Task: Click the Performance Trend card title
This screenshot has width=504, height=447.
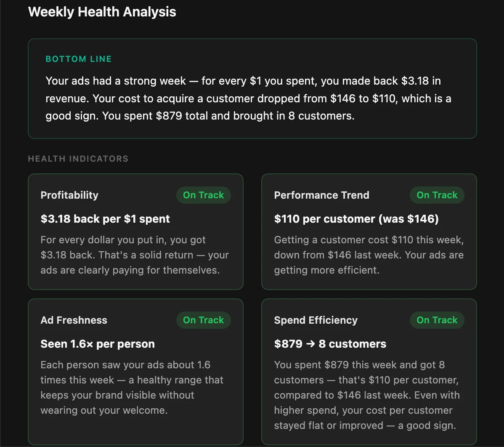Action: point(321,195)
